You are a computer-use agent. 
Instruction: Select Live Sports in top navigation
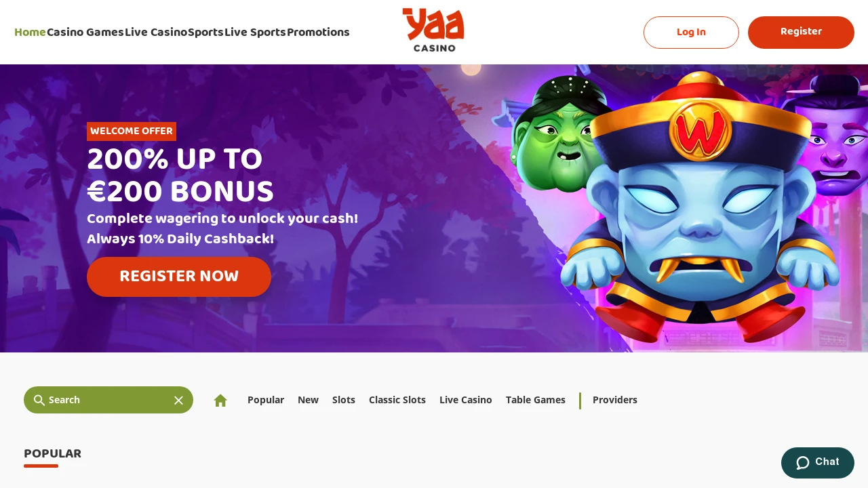[255, 33]
